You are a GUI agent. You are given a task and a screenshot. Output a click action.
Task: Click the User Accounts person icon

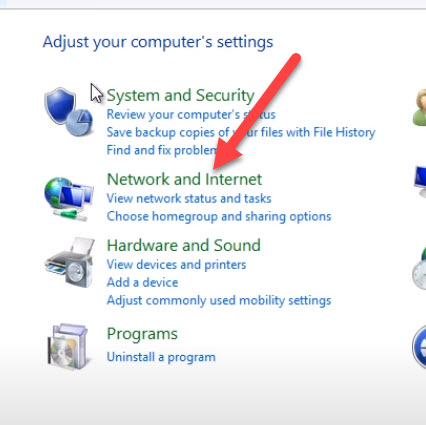coord(419,107)
